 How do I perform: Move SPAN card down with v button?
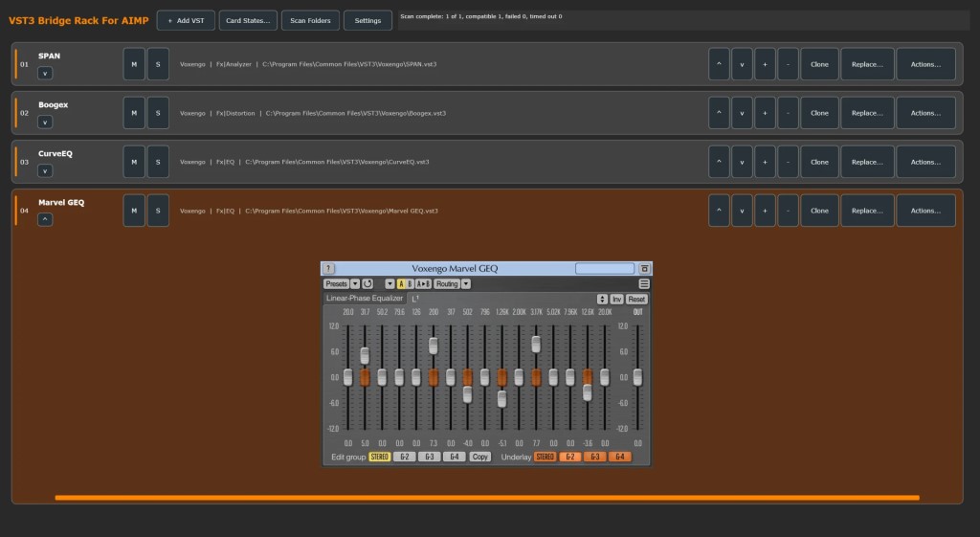click(x=742, y=64)
